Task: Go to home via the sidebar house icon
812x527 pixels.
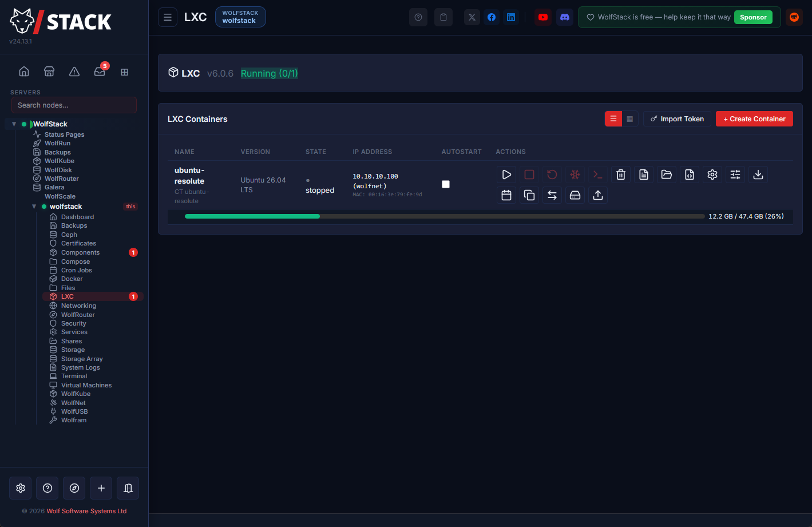Action: tap(24, 72)
